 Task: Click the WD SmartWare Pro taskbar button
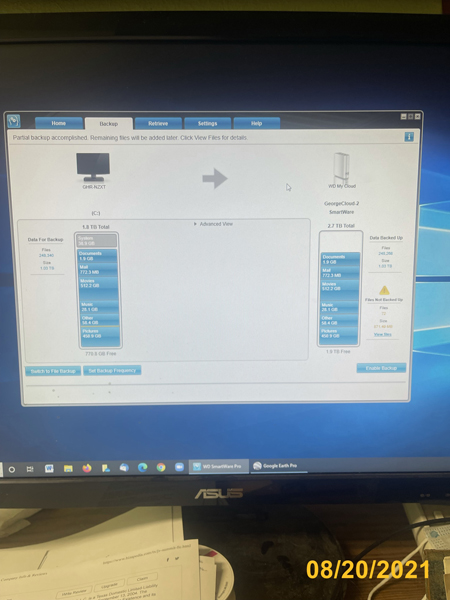click(x=219, y=466)
